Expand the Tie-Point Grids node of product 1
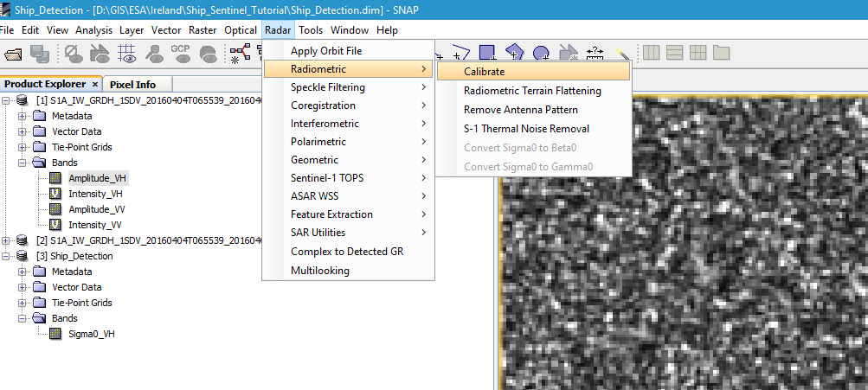Screen dimensions: 868x390 click(23, 147)
